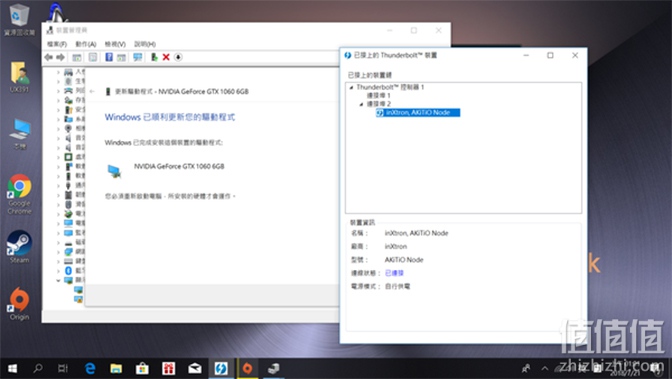Go back in Device Manager toolbar
Viewport: 672px width, 379px height.
coord(48,57)
